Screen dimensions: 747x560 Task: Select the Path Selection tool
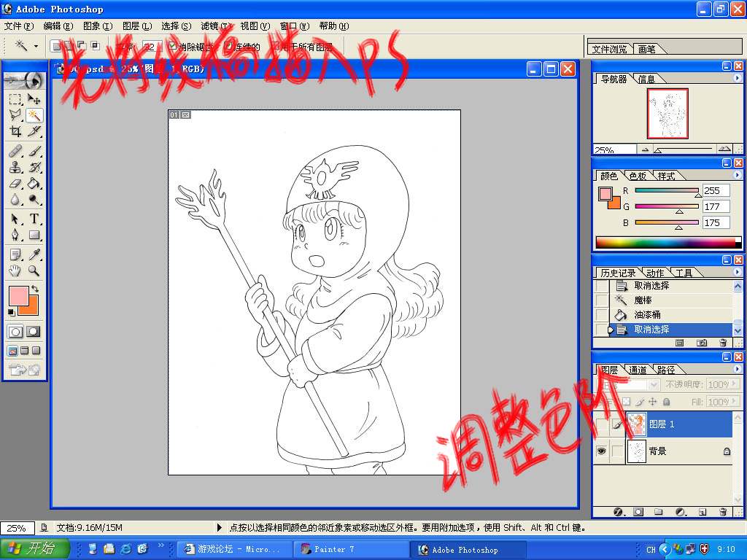(x=15, y=219)
